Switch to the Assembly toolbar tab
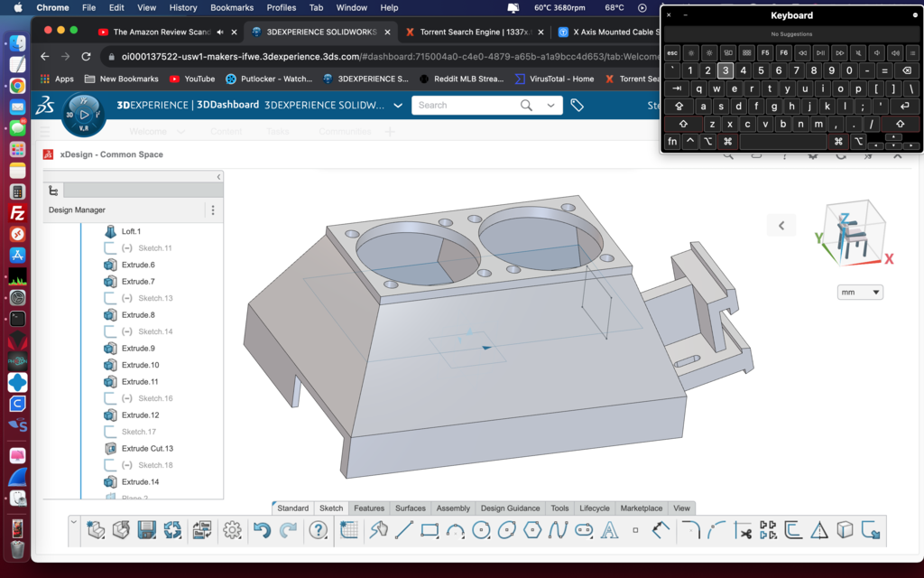This screenshot has height=578, width=924. click(453, 508)
